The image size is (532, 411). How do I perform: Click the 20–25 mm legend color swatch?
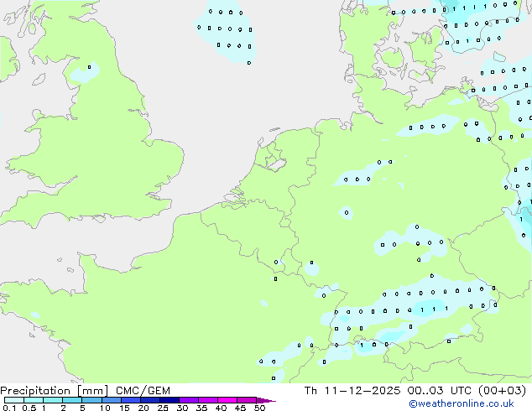(150, 400)
